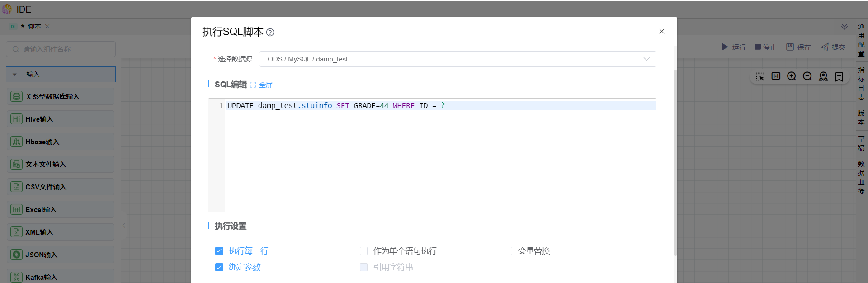The height and width of the screenshot is (283, 868).
Task: Click the SQL编辑 section heading
Action: tap(231, 85)
